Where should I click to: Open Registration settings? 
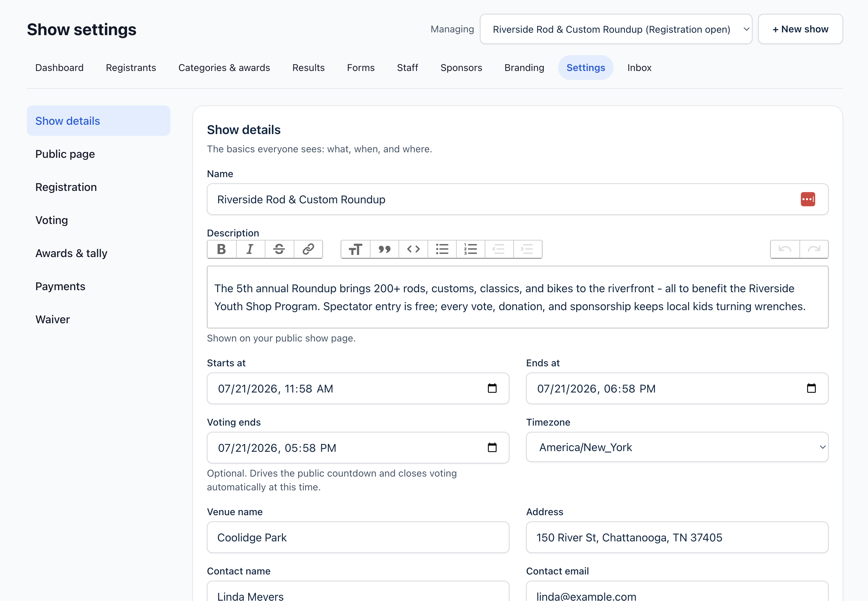pyautogui.click(x=99, y=187)
